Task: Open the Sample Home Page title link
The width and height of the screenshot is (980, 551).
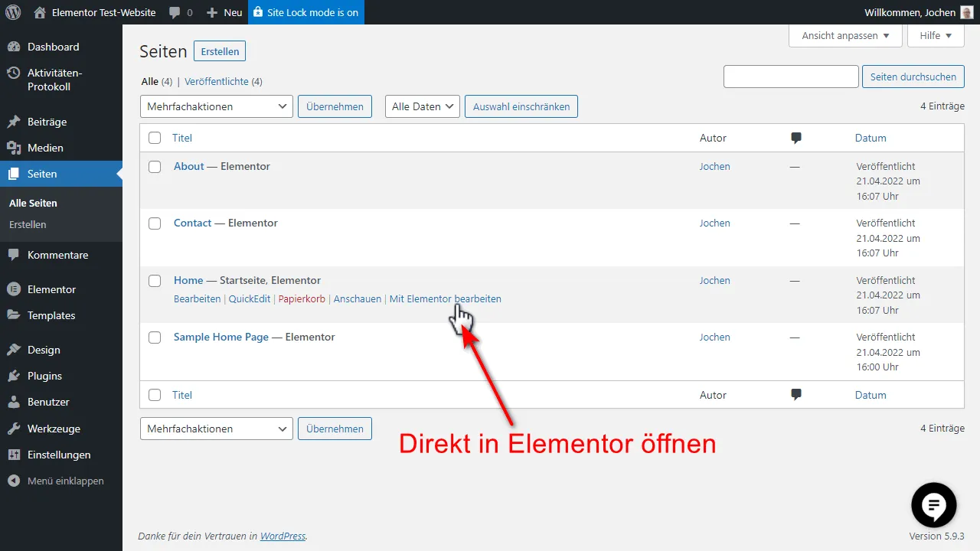Action: 221,337
